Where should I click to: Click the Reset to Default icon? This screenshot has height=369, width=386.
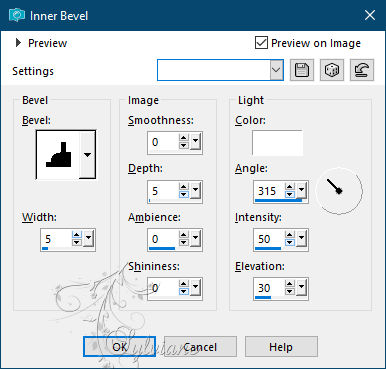362,70
